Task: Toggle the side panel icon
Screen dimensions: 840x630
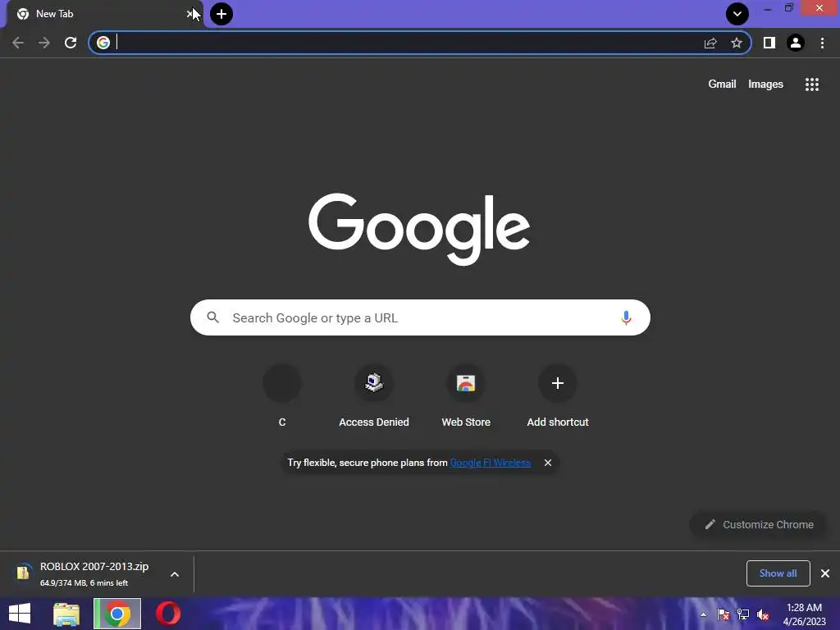Action: [769, 43]
